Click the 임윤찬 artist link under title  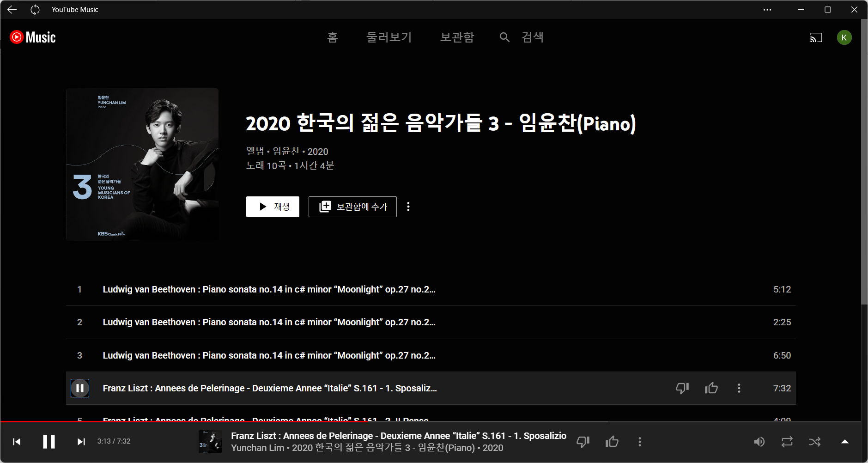tap(286, 151)
